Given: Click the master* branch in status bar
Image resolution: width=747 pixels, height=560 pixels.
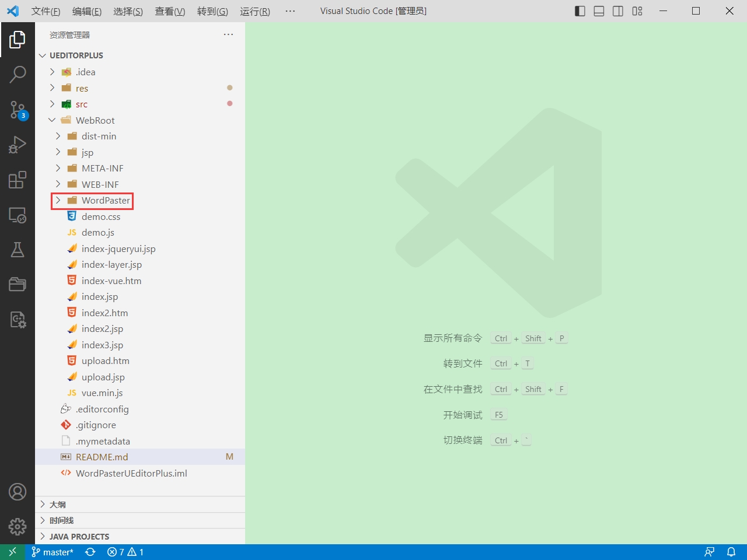Looking at the screenshot, I should 53,552.
